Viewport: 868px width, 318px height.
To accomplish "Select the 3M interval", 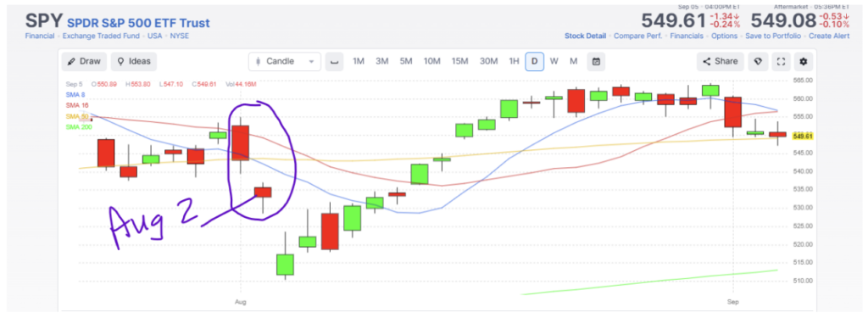I will pyautogui.click(x=382, y=62).
